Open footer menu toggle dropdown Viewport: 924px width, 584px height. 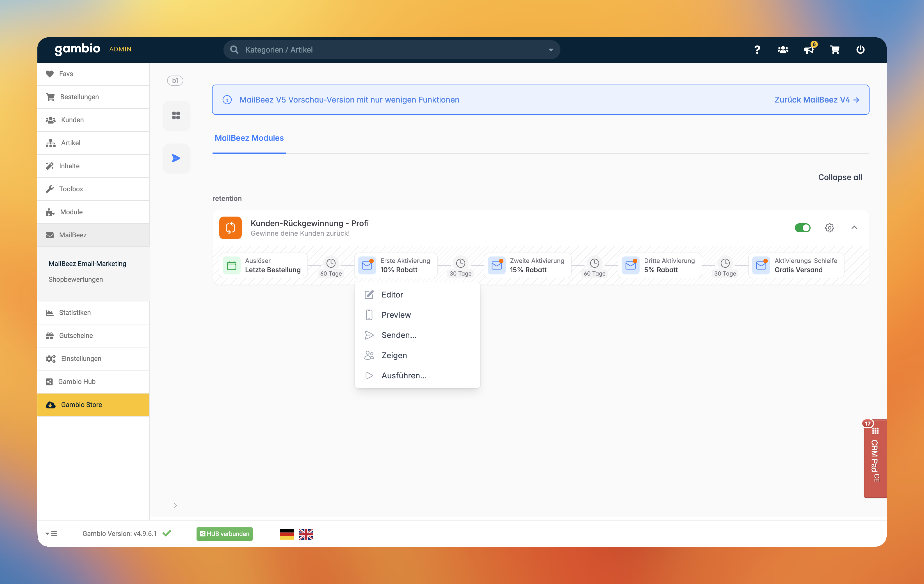[x=51, y=534]
